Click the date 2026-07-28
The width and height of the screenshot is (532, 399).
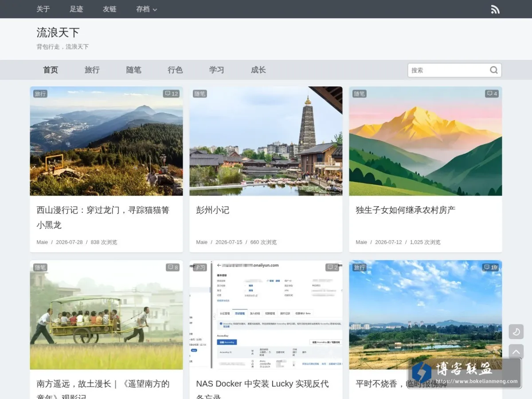pos(69,242)
